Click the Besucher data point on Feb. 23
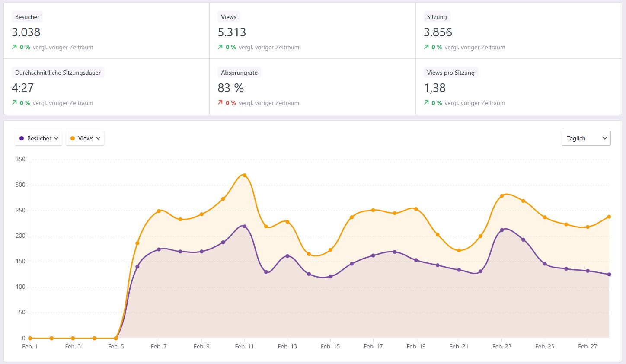The image size is (626, 364). click(x=502, y=230)
